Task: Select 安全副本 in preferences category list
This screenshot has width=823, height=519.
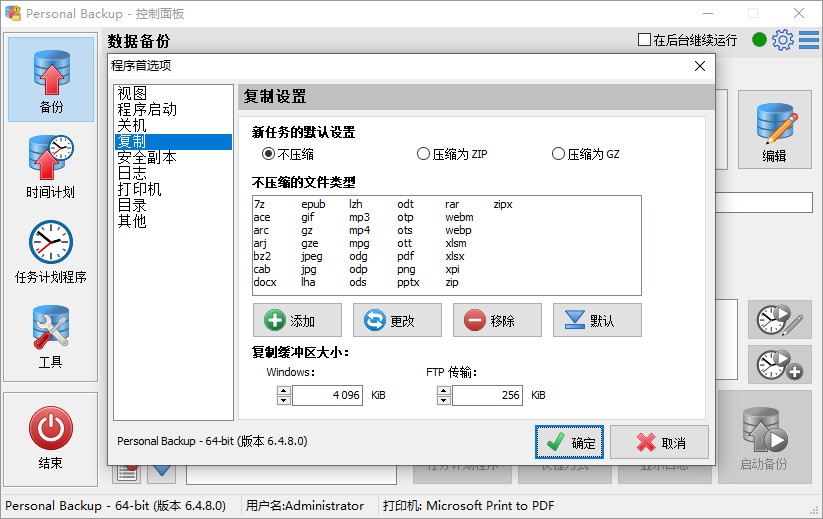Action: 173,157
